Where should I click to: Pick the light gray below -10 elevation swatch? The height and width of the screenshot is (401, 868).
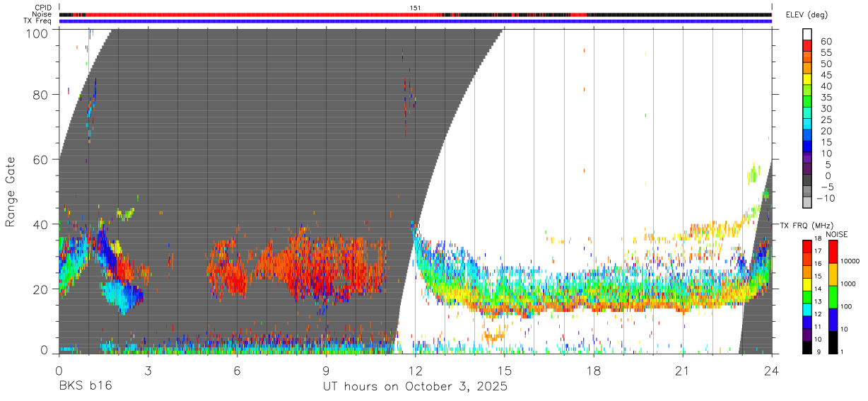click(807, 203)
